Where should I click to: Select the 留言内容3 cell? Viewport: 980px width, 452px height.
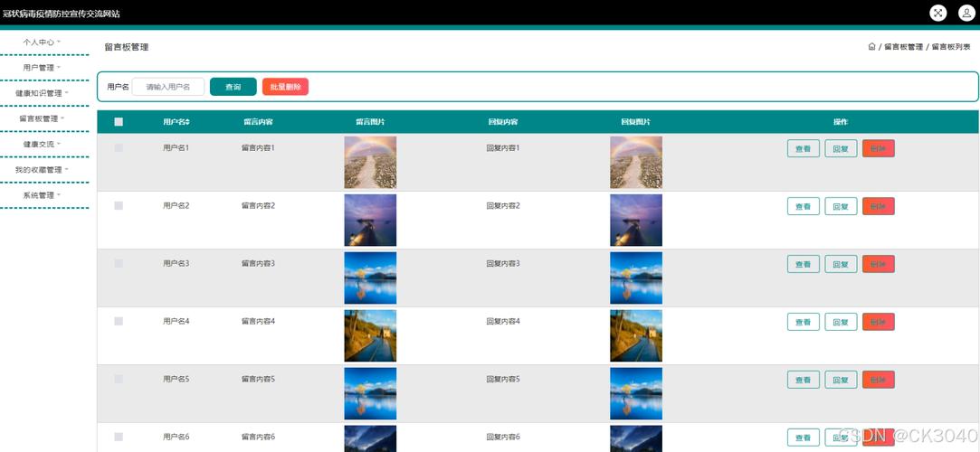coord(258,263)
